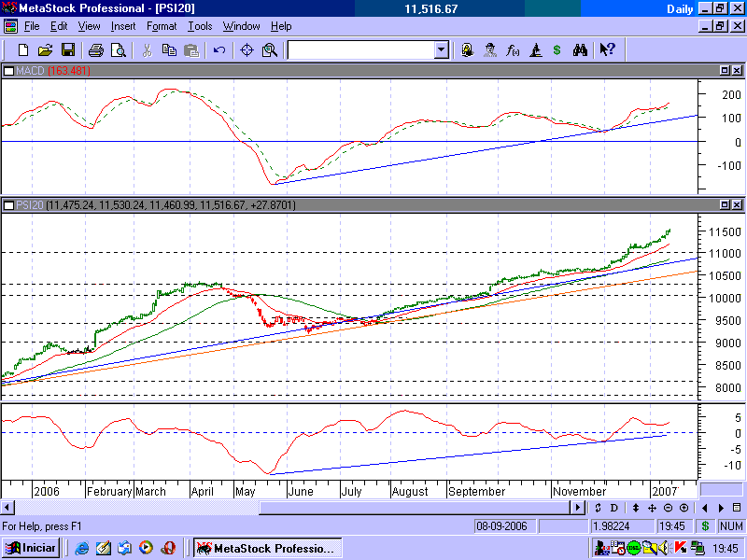This screenshot has height=560, width=747.
Task: Click the crosshair pointer toolbar icon
Action: tap(247, 50)
